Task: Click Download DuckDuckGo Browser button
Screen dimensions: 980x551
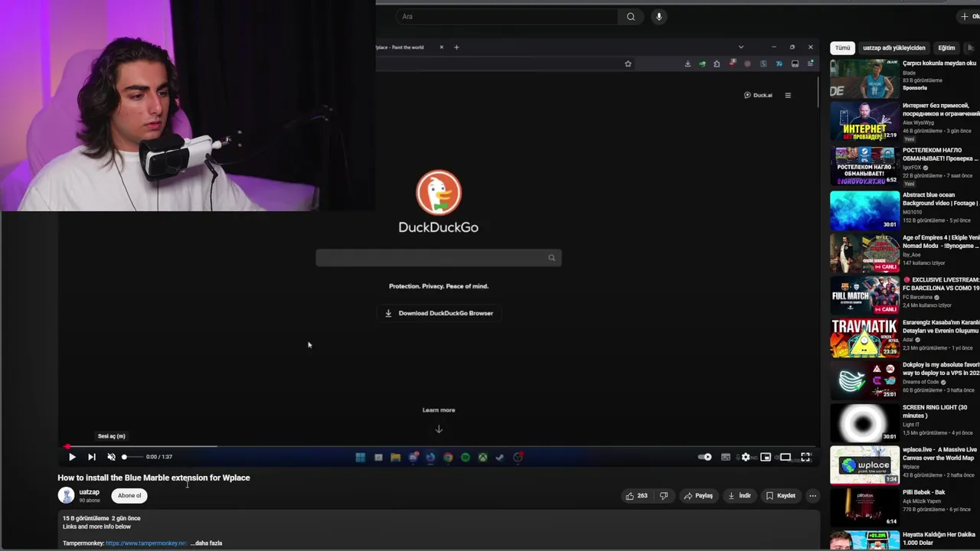Action: pos(439,313)
